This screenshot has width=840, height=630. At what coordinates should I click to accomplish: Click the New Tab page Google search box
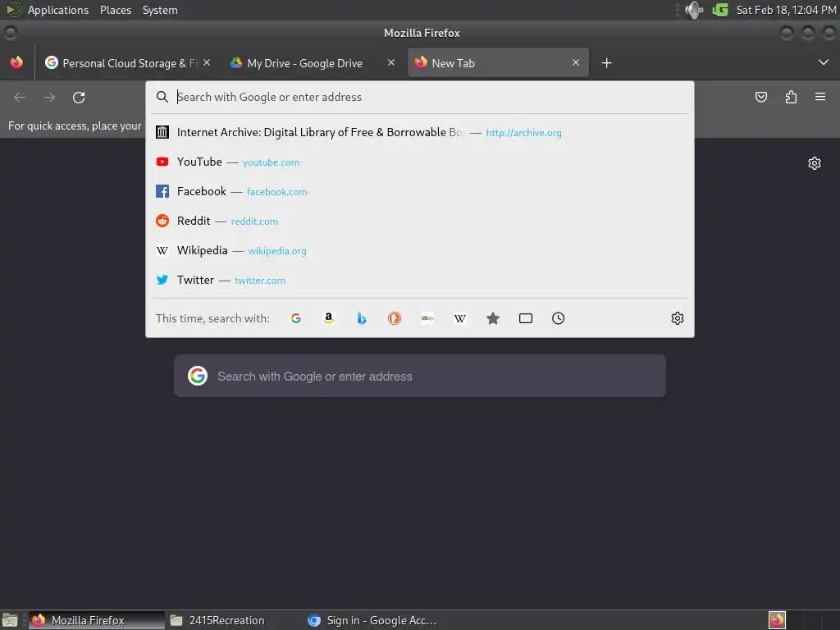tap(420, 376)
